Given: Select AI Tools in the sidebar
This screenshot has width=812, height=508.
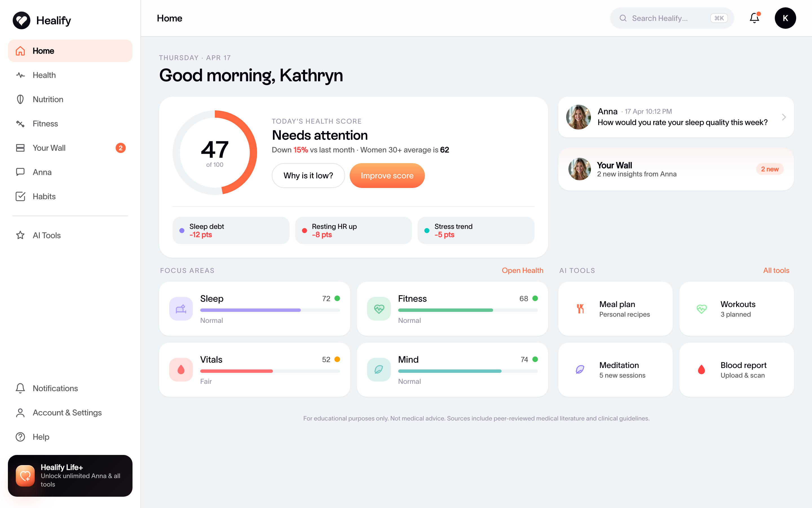Looking at the screenshot, I should pyautogui.click(x=70, y=235).
